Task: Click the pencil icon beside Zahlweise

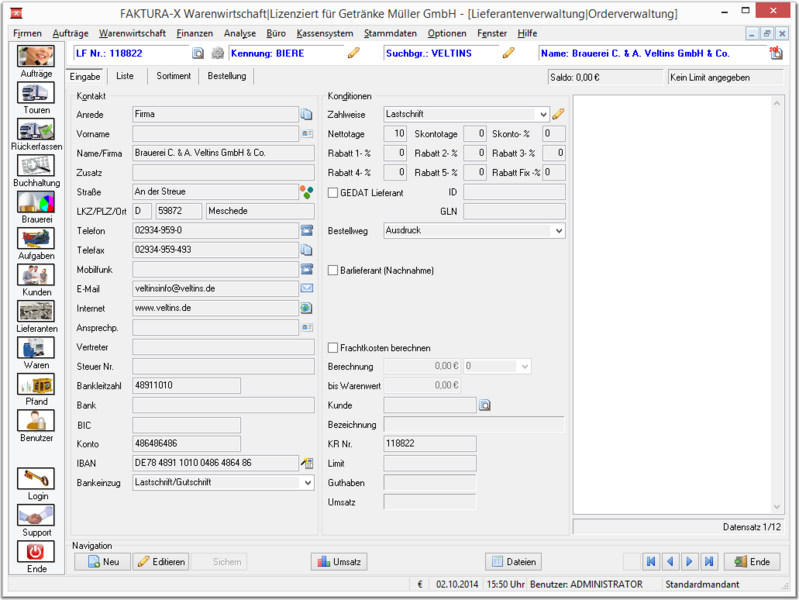Action: 558,114
